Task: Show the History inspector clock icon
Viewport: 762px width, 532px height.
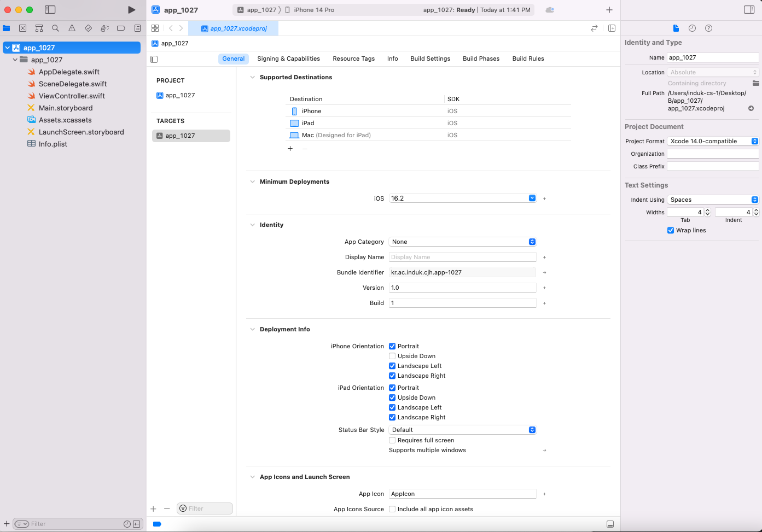Action: click(x=692, y=28)
